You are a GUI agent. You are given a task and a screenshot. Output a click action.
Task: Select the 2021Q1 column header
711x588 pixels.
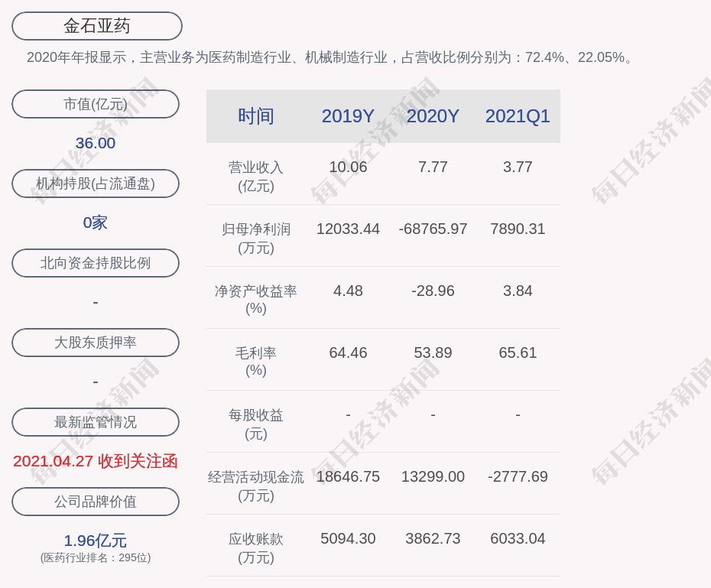pos(518,116)
